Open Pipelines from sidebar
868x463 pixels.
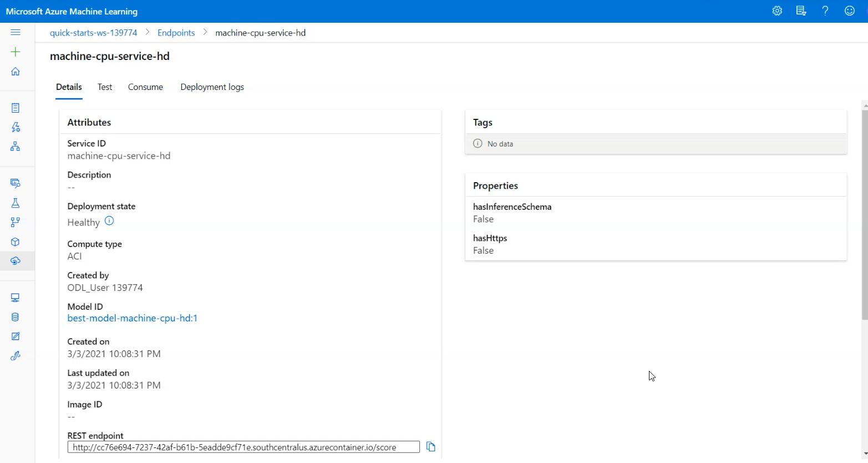[x=16, y=222]
